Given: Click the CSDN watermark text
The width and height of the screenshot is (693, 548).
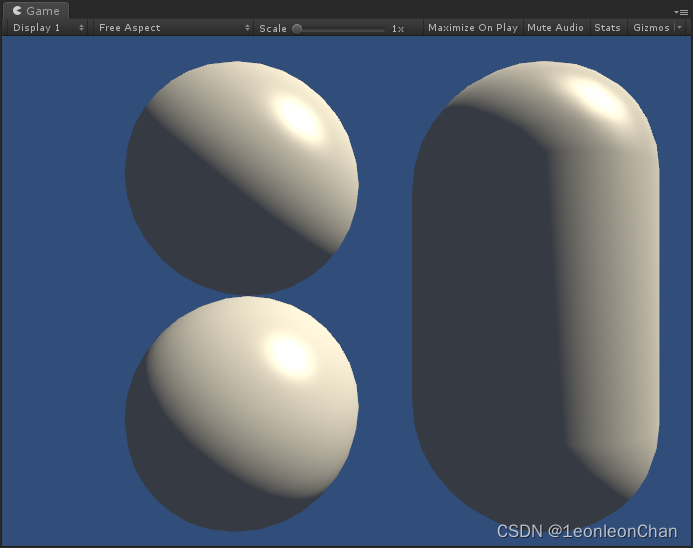Looking at the screenshot, I should click(x=587, y=531).
